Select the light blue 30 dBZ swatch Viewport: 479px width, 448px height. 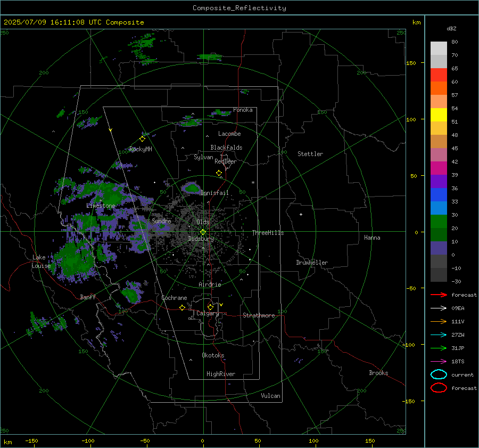coord(439,208)
